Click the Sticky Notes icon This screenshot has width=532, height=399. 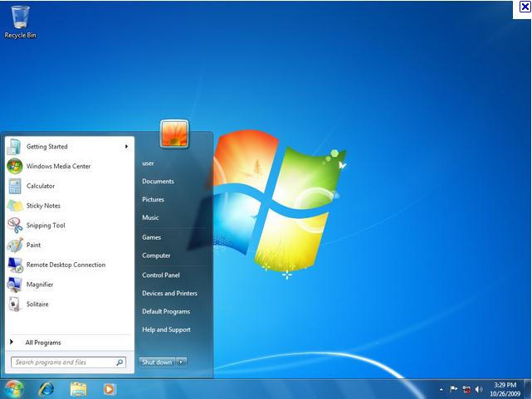pyautogui.click(x=15, y=206)
